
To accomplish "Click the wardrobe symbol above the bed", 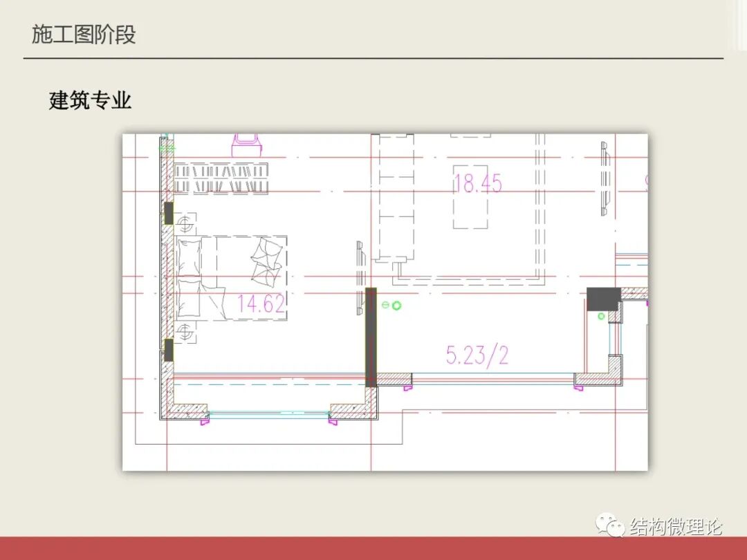I will tap(221, 178).
